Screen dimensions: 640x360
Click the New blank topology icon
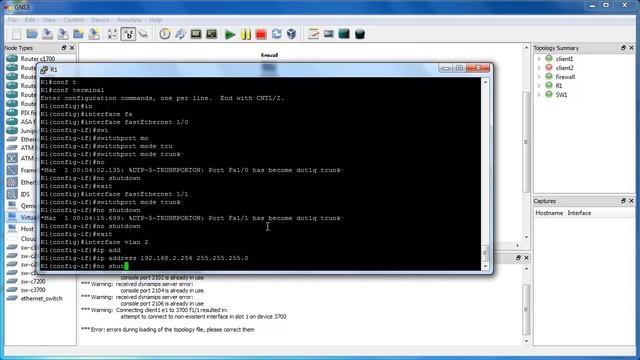point(16,34)
